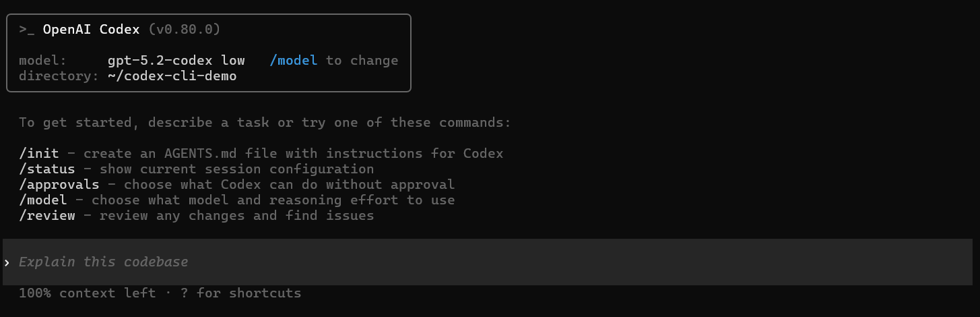Screen dimensions: 980x317
Task: Select the v0.80.0 version label
Action: click(184, 30)
